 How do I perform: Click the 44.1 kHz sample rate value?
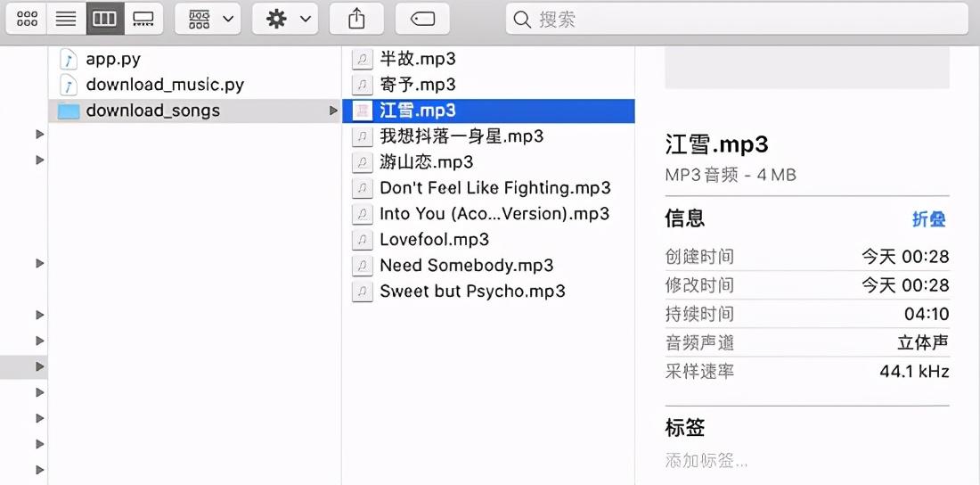tap(914, 371)
